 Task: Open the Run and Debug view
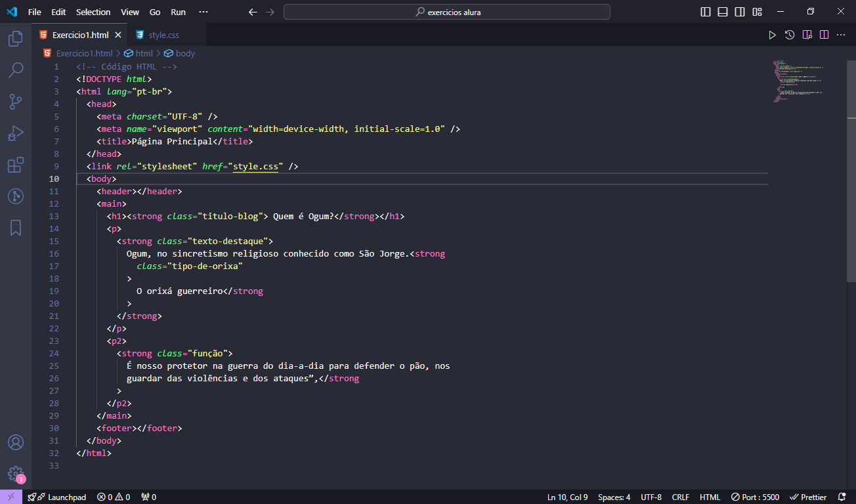point(16,133)
